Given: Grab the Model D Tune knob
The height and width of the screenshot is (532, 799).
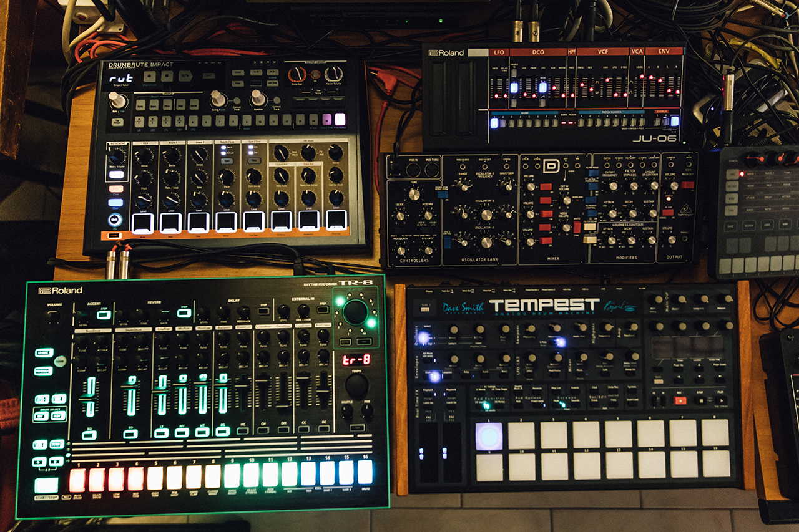Looking at the screenshot, I should coord(414,195).
